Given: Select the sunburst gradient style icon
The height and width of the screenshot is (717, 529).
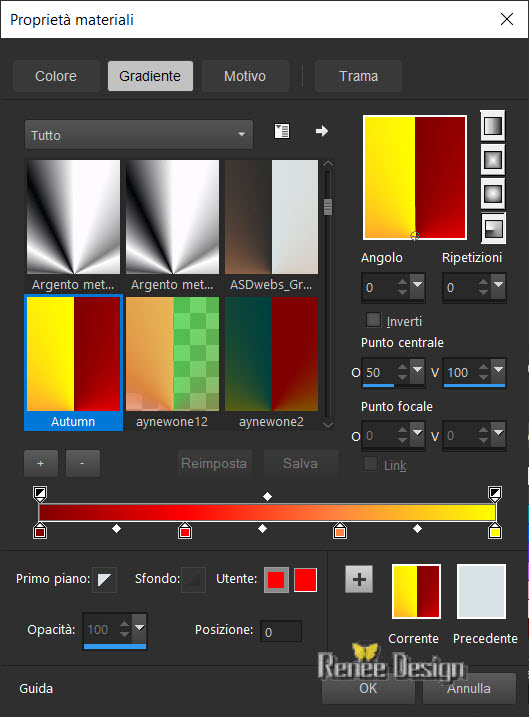Looking at the screenshot, I should click(492, 194).
